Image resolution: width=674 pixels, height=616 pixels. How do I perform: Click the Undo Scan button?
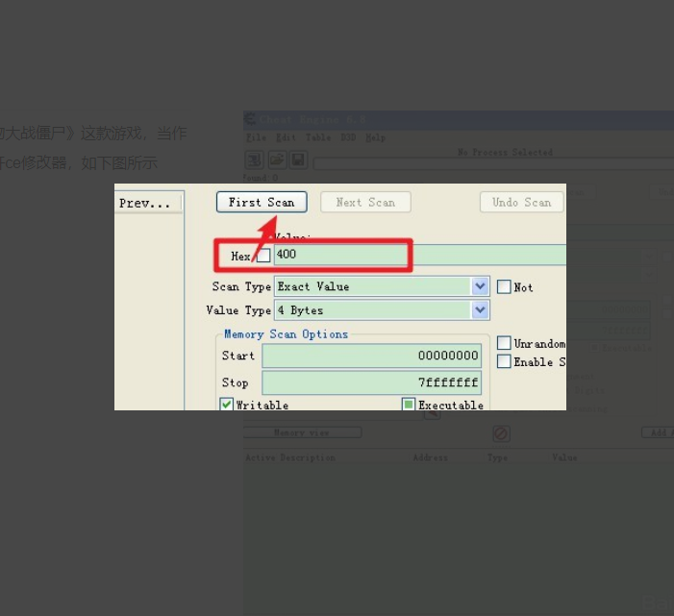coord(521,202)
